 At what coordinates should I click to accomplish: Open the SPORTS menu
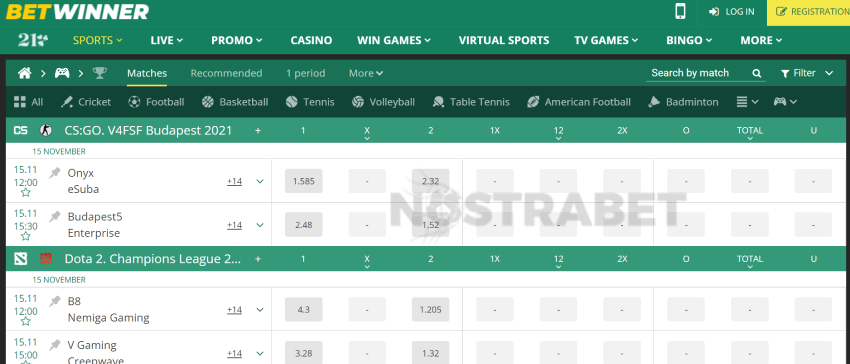[98, 40]
